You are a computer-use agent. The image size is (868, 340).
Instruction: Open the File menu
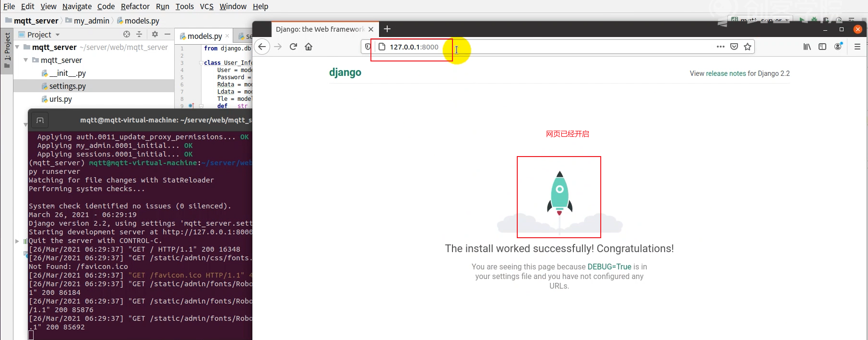(x=9, y=6)
